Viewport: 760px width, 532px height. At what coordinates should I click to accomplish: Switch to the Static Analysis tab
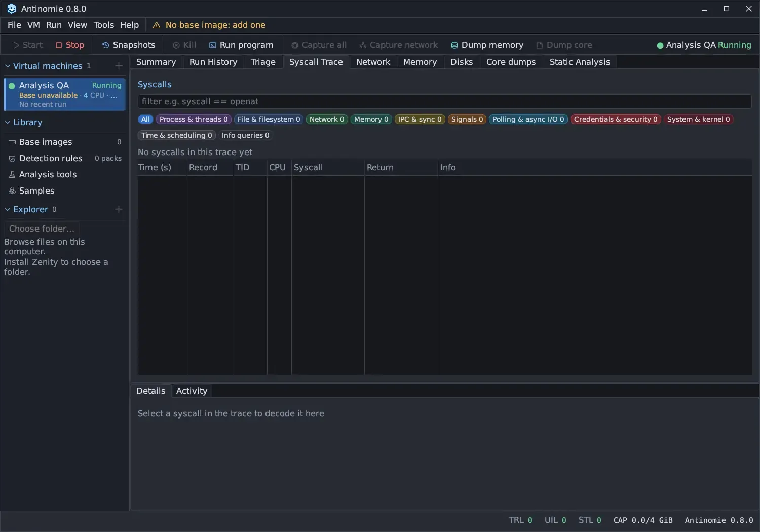point(580,62)
